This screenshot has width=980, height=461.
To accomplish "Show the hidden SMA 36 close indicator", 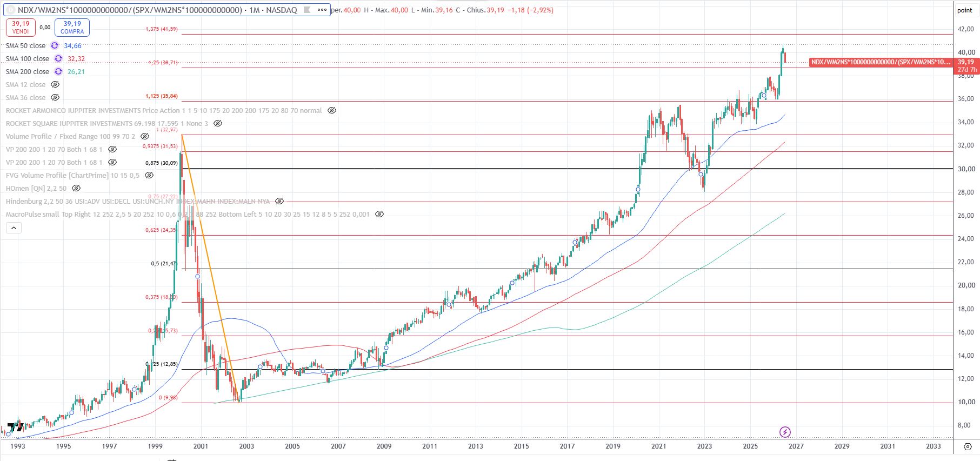I will (55, 98).
